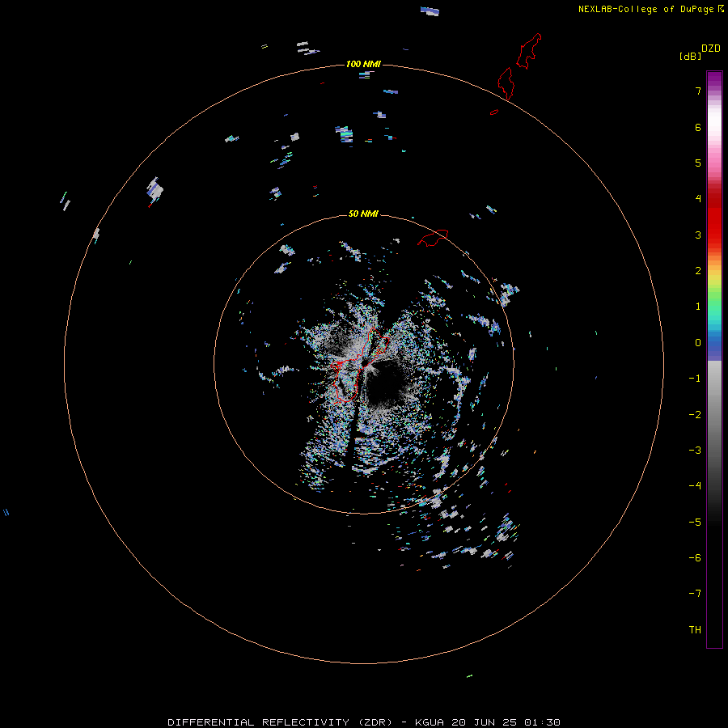Click the red island outline on 50 NMI ring
This screenshot has width=728, height=728.
(x=433, y=238)
